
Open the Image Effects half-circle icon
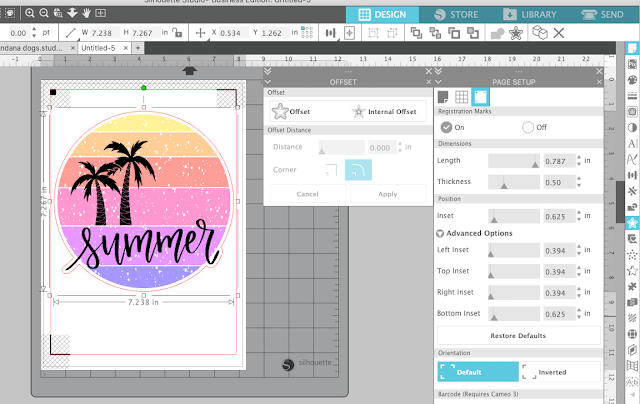pos(632,128)
